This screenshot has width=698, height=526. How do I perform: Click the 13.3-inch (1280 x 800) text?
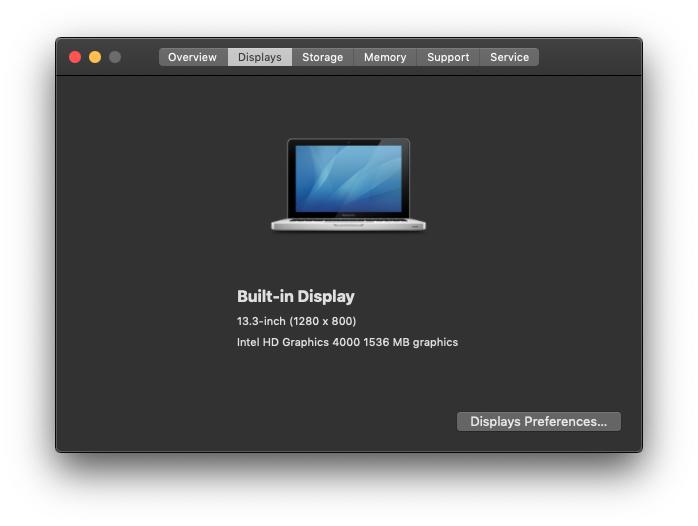click(296, 321)
